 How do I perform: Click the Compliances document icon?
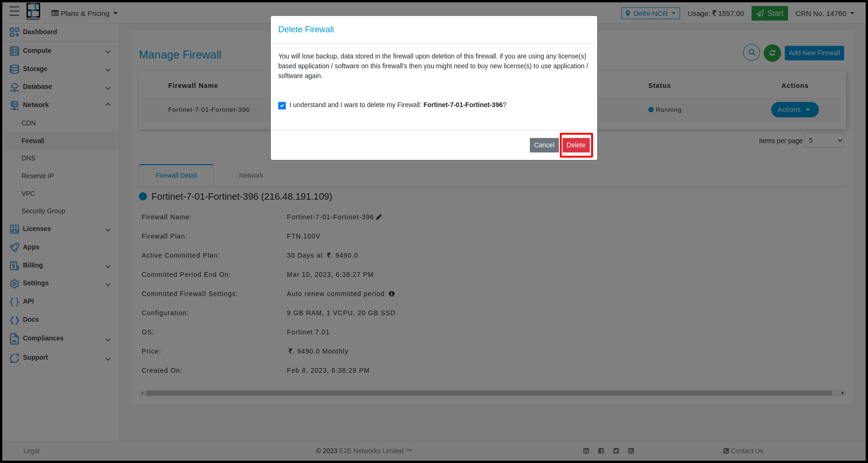14,339
